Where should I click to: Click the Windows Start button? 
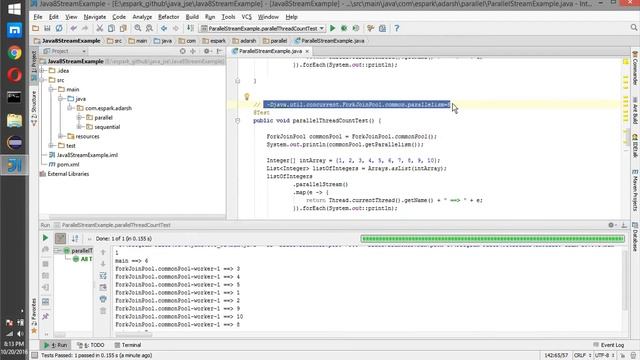(14, 9)
